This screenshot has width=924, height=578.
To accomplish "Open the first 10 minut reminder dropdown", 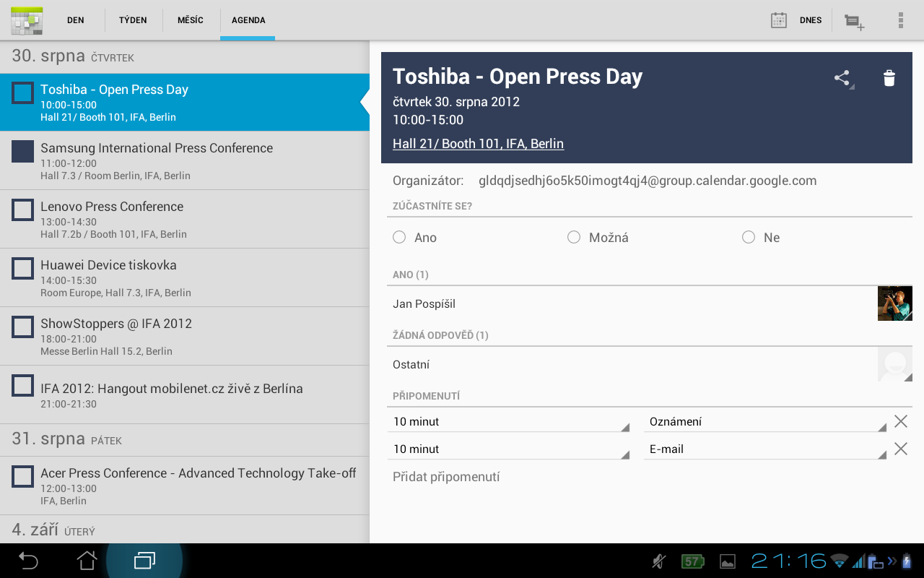I will [509, 422].
